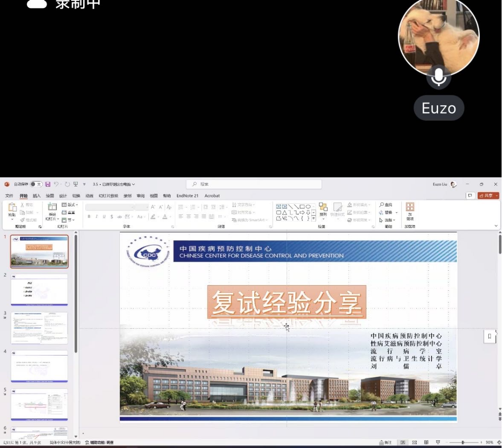Image resolution: width=502 pixels, height=448 pixels.
Task: Toggle Notes (备注) pane in status bar
Action: tap(385, 443)
